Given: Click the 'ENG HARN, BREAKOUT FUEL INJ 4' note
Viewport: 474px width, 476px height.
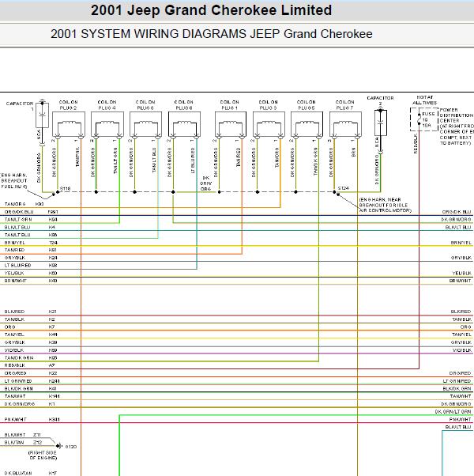Looking at the screenshot, I should tap(14, 181).
